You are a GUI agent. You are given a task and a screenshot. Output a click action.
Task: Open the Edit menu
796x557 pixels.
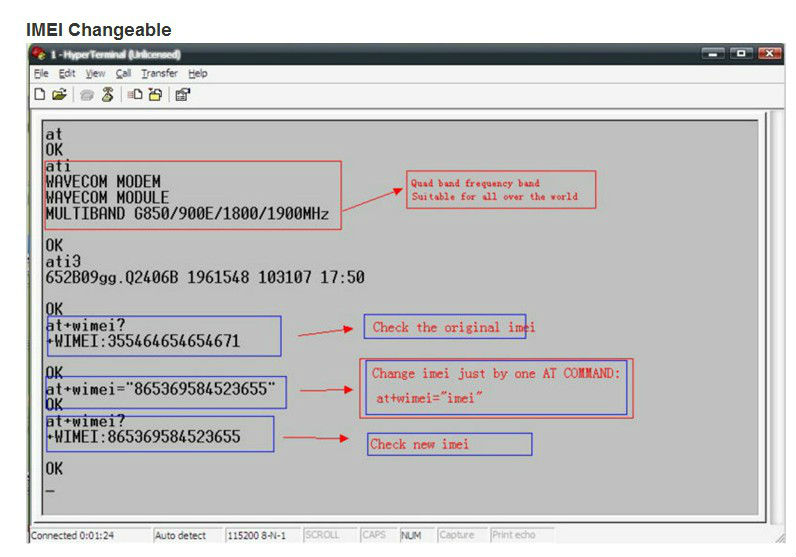pos(67,74)
